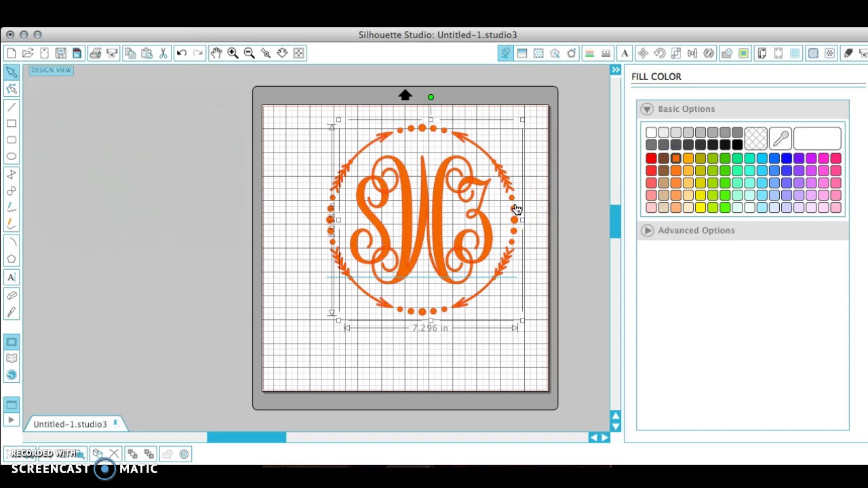
Task: Pick the white fill swatch
Action: 651,132
